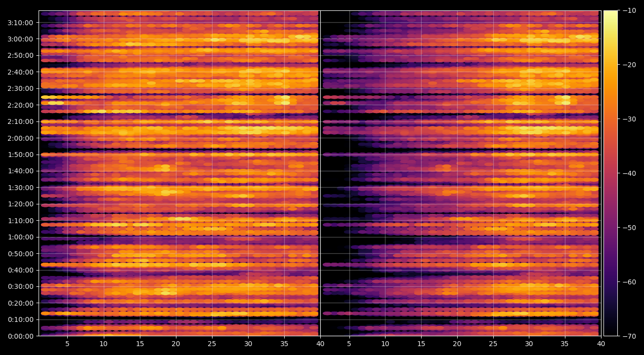
Task: Select the 0:40:00 y-axis tick label
Action: (x=20, y=270)
